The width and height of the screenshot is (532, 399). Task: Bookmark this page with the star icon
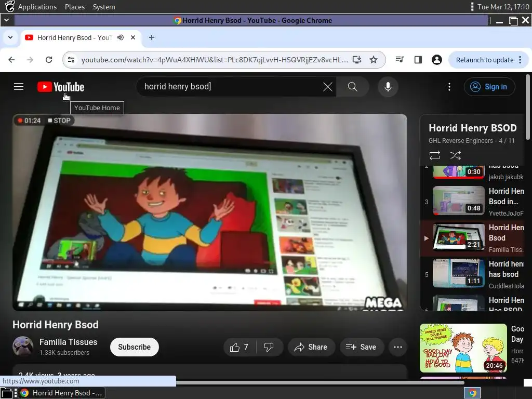(374, 60)
